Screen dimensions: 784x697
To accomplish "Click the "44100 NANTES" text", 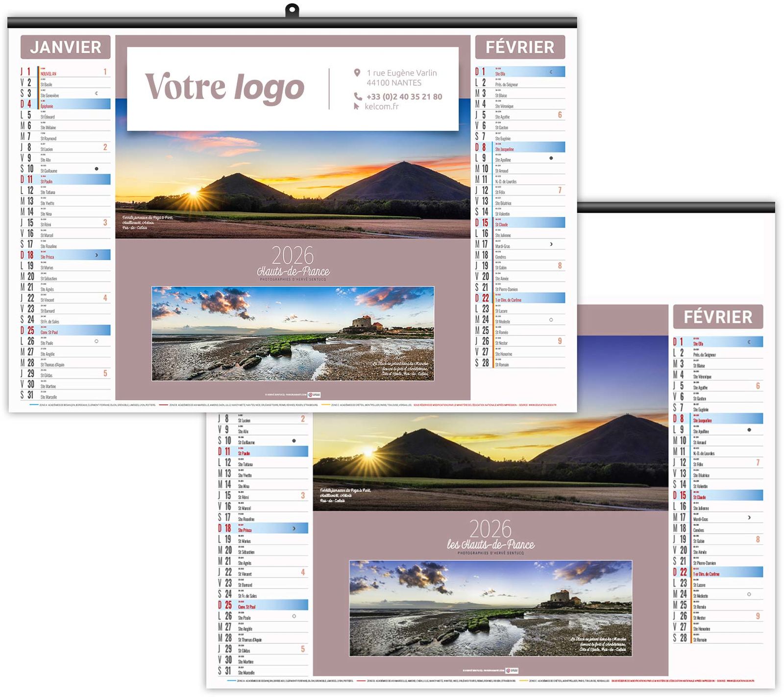I will pos(394,83).
